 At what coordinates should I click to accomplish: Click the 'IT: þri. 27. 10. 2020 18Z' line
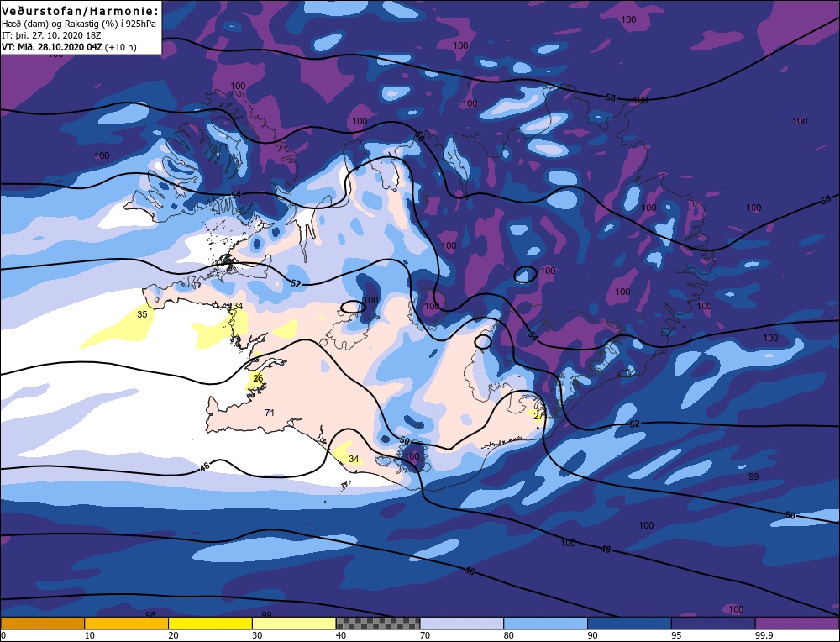click(x=51, y=36)
